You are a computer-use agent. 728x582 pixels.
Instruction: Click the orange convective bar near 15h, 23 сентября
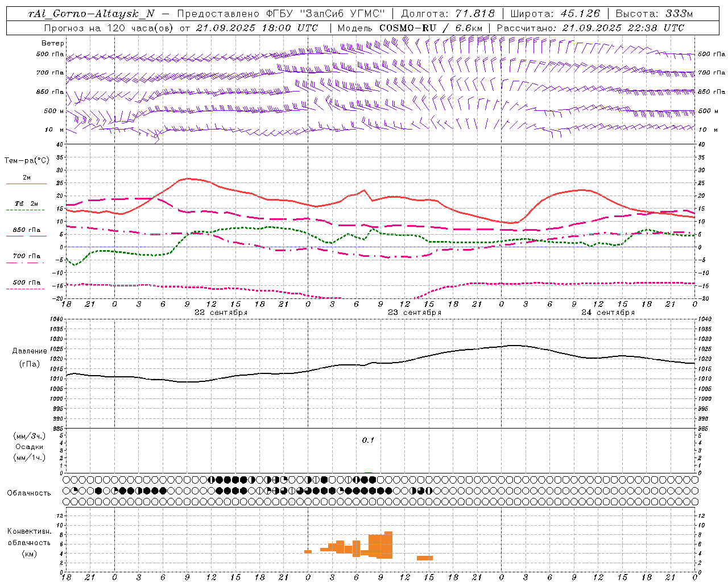pyautogui.click(x=425, y=558)
